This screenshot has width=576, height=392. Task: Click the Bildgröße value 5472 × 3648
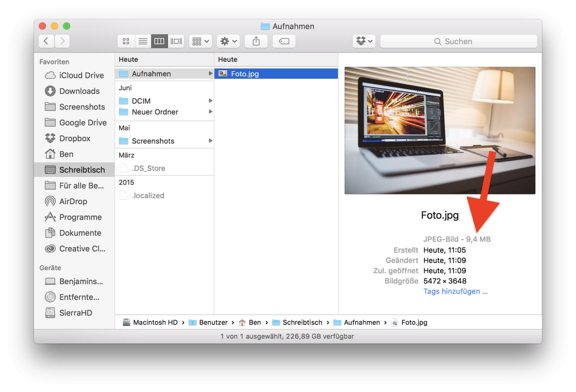point(445,281)
